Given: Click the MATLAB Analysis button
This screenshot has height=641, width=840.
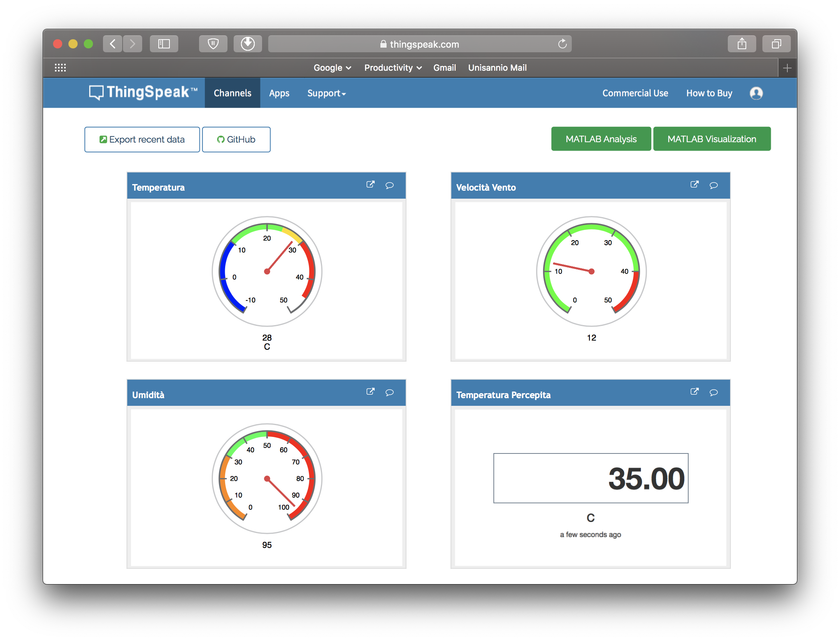Looking at the screenshot, I should coord(601,139).
